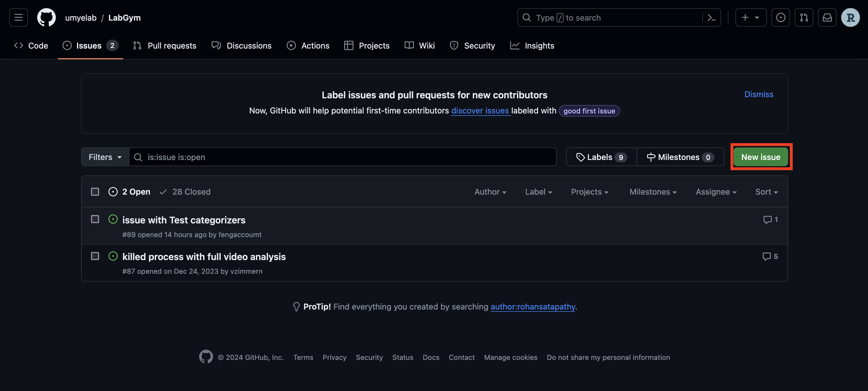868x391 pixels.
Task: Open the Code tab
Action: point(31,46)
